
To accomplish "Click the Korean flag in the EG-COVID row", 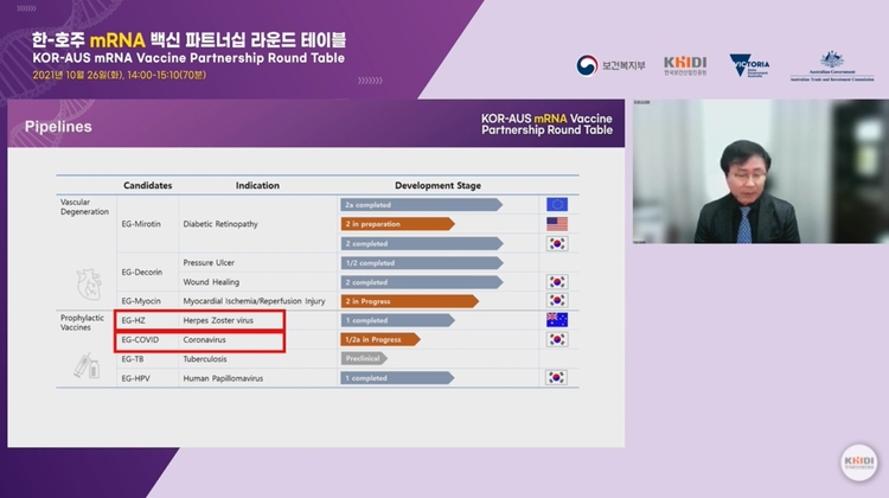I will coord(557,339).
